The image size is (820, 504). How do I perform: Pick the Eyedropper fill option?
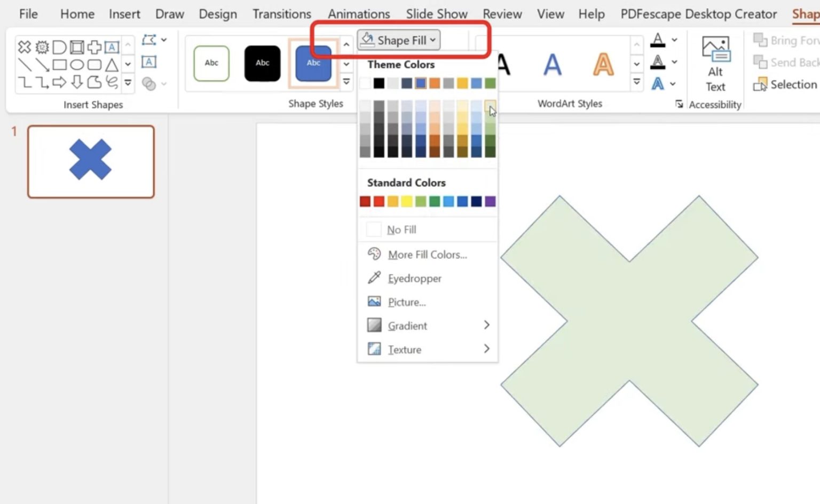[415, 278]
